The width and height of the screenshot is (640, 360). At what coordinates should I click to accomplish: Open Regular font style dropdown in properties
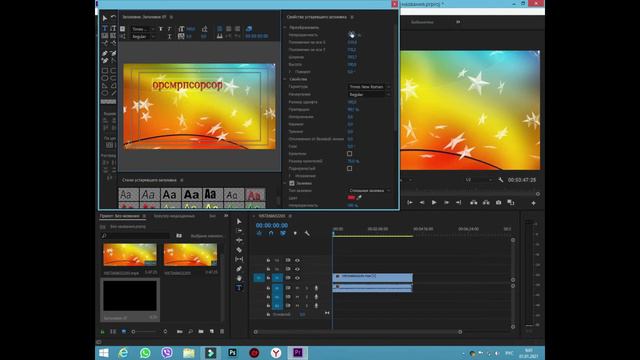click(369, 94)
